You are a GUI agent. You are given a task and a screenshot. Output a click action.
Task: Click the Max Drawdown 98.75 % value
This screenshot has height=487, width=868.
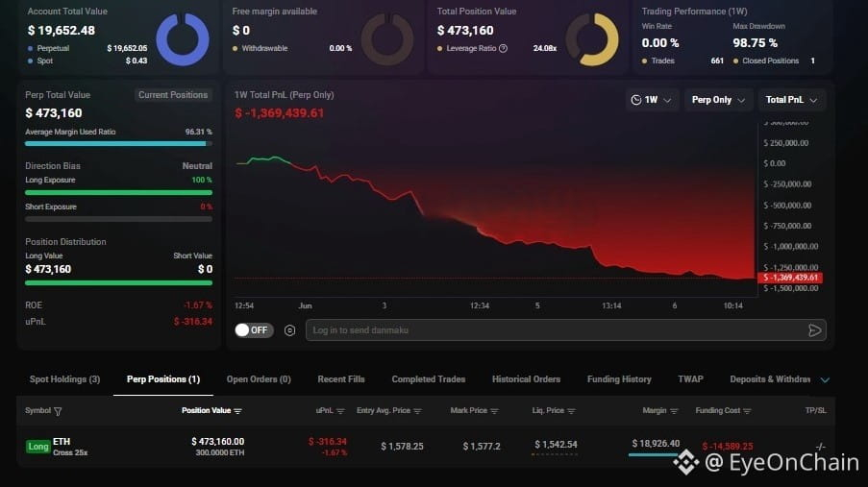point(756,42)
